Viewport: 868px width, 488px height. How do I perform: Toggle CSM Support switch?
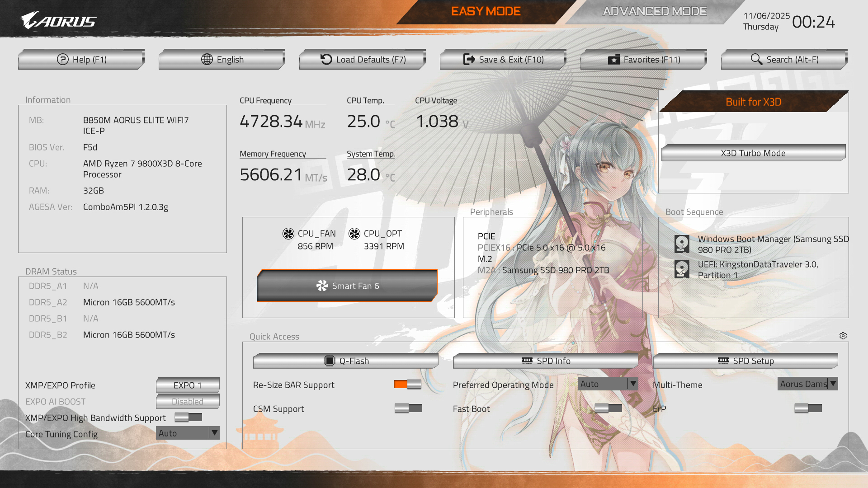point(408,408)
